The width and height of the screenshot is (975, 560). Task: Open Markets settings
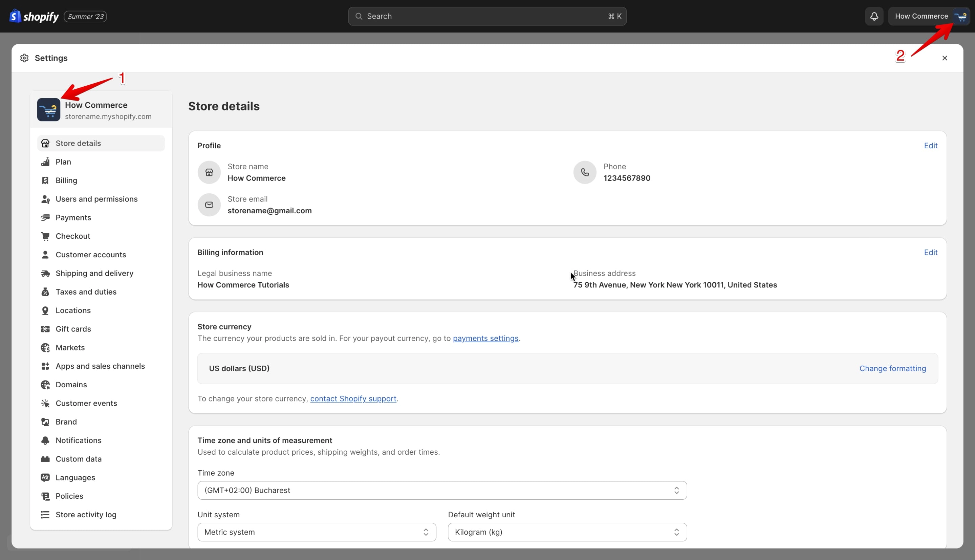[101, 347]
